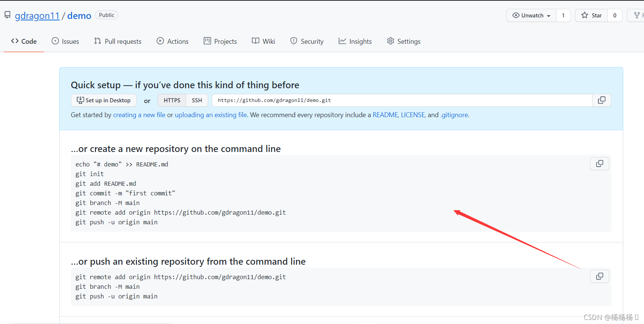
Task: View the Security tab
Action: [x=307, y=41]
